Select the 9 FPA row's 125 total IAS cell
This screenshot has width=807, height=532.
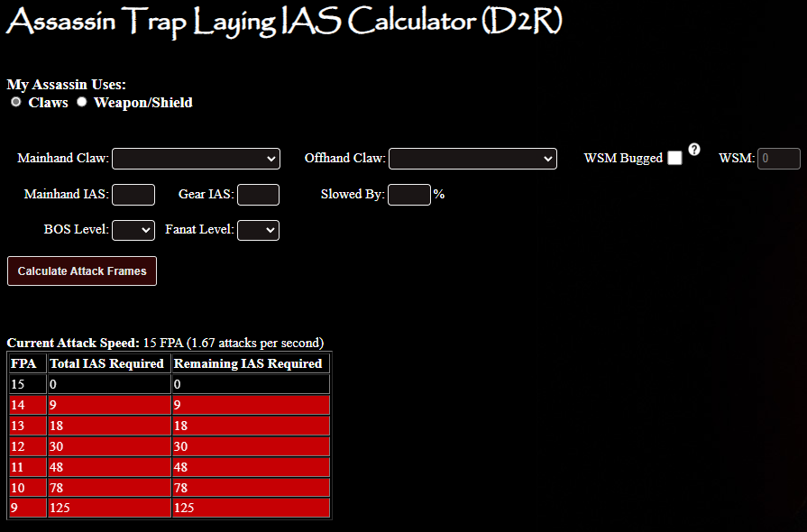point(107,508)
